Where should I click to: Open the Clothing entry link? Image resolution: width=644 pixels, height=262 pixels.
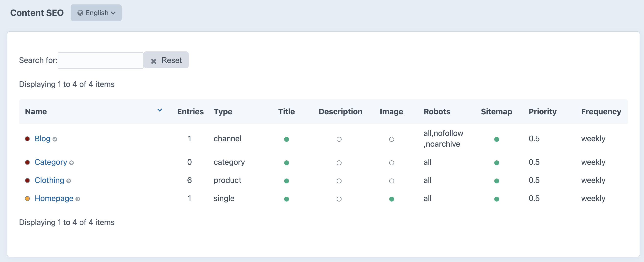tap(49, 180)
